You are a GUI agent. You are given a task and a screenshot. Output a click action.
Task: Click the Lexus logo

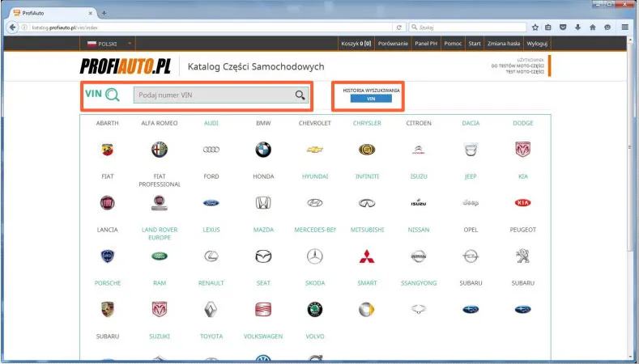pos(211,256)
